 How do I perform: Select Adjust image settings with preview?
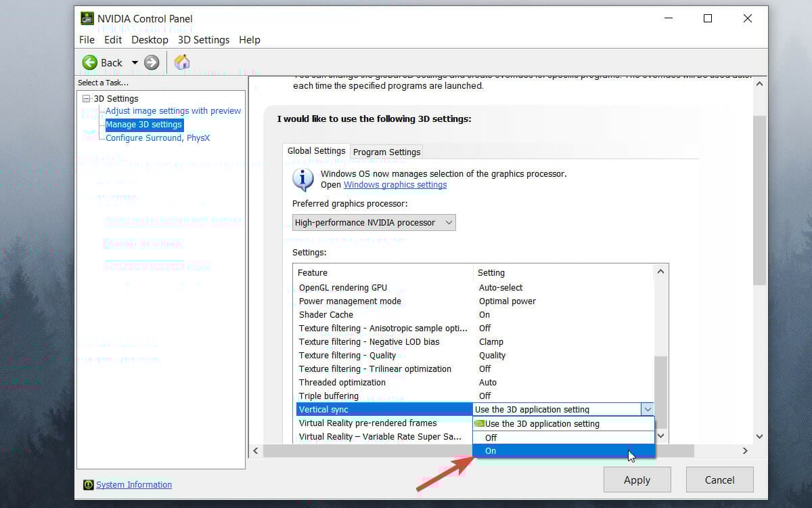[173, 111]
